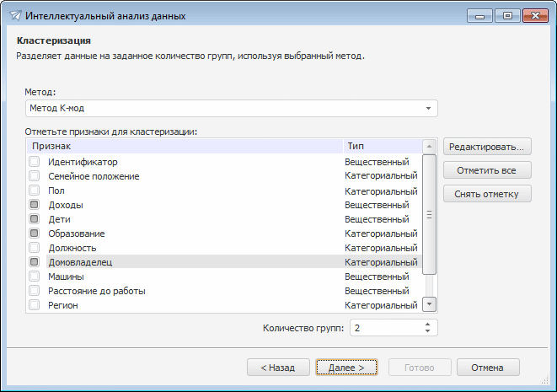Viewport: 557px width, 392px height.
Task: Select the Домовладелец row
Action: click(194, 262)
